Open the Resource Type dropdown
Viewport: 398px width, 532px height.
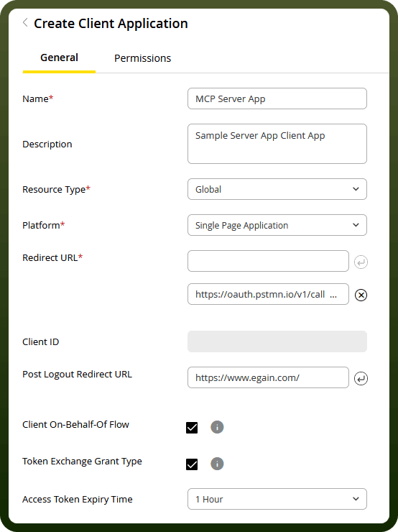277,189
